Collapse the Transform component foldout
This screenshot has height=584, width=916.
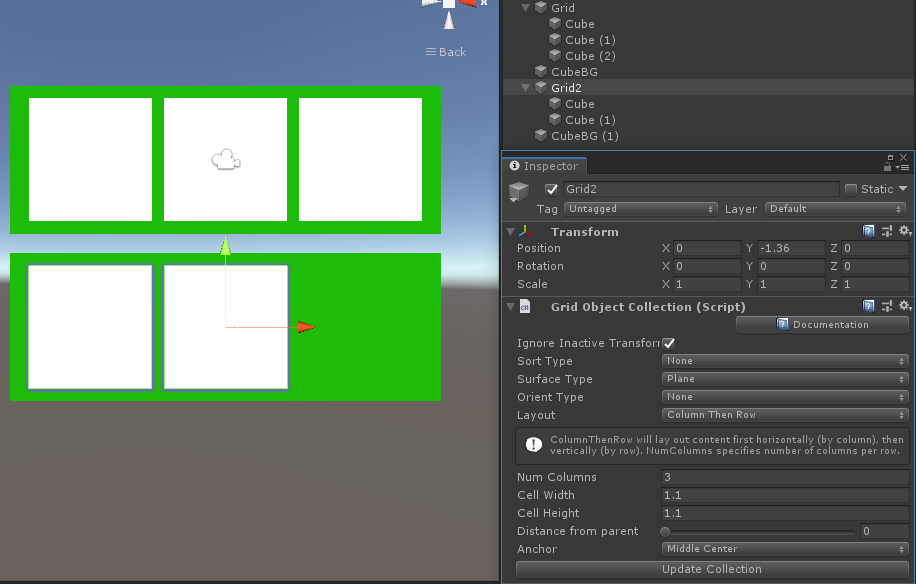click(x=511, y=232)
